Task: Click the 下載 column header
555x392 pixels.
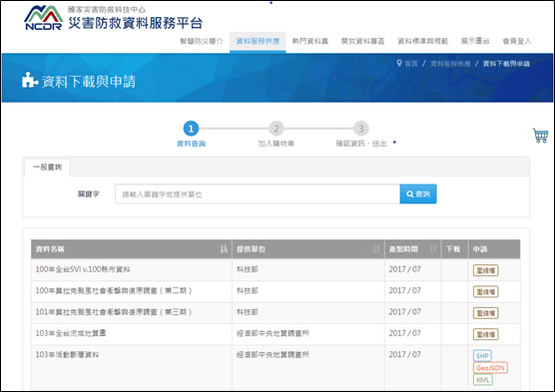Action: click(453, 249)
